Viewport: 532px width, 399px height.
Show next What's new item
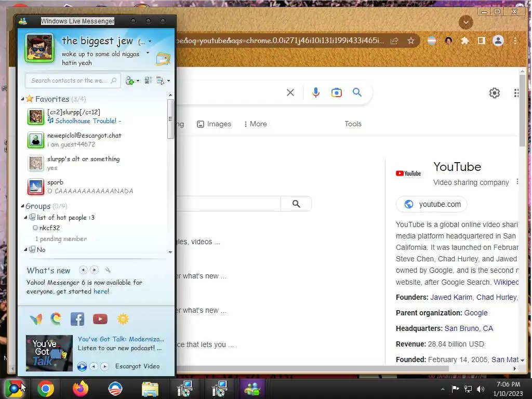(x=95, y=270)
